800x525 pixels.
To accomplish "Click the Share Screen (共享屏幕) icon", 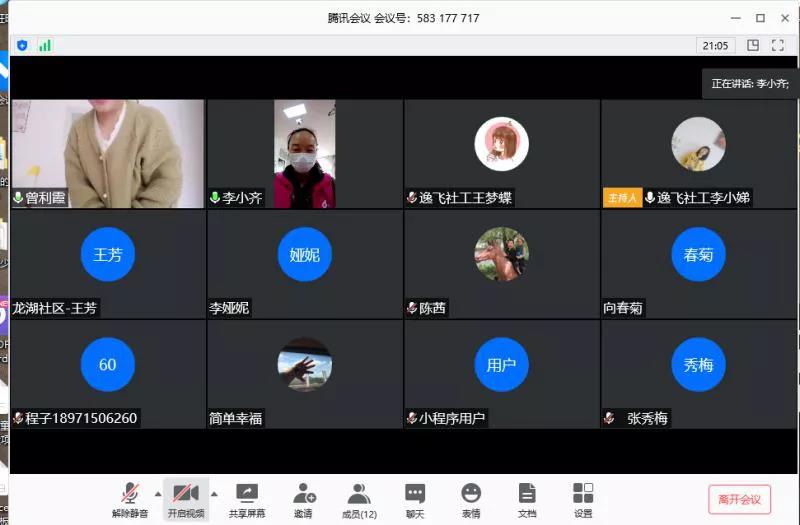I will tap(246, 498).
